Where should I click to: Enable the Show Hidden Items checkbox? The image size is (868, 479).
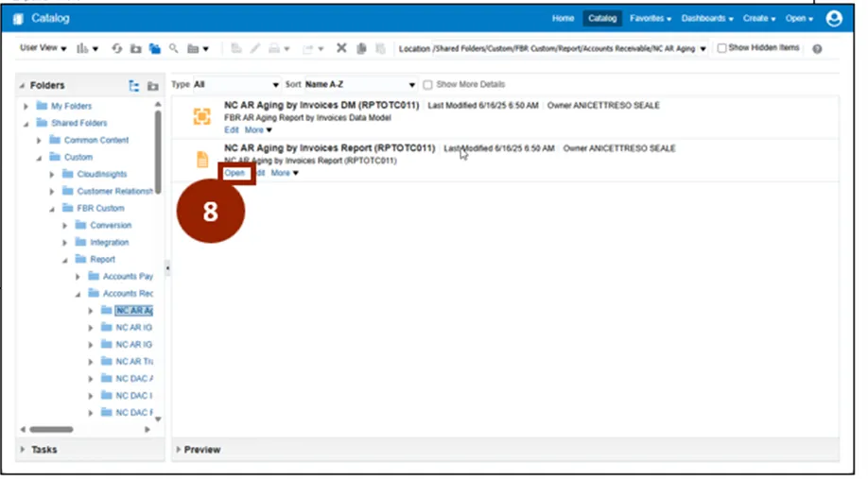pos(721,48)
